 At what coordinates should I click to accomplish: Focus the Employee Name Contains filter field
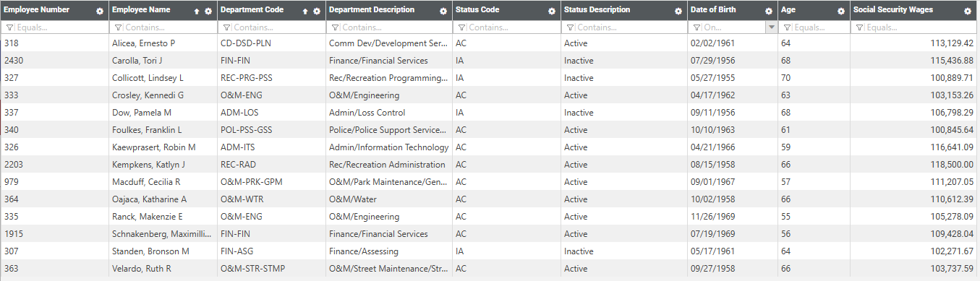(170, 27)
